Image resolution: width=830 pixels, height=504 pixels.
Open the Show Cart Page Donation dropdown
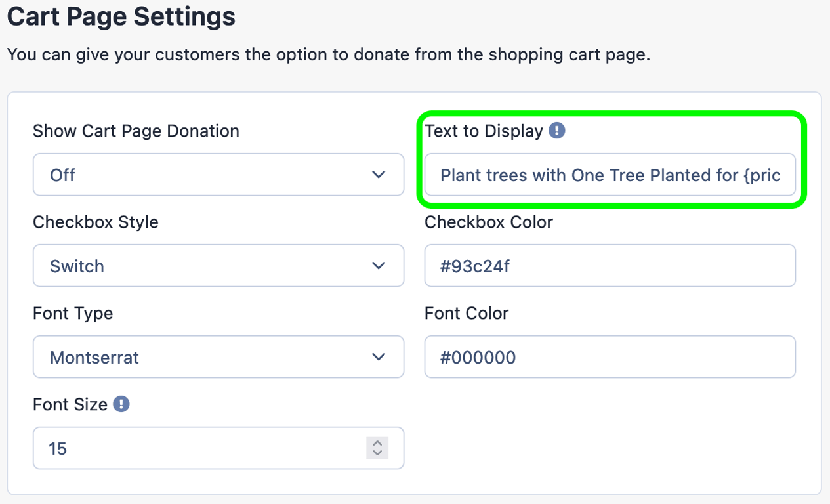click(x=218, y=175)
